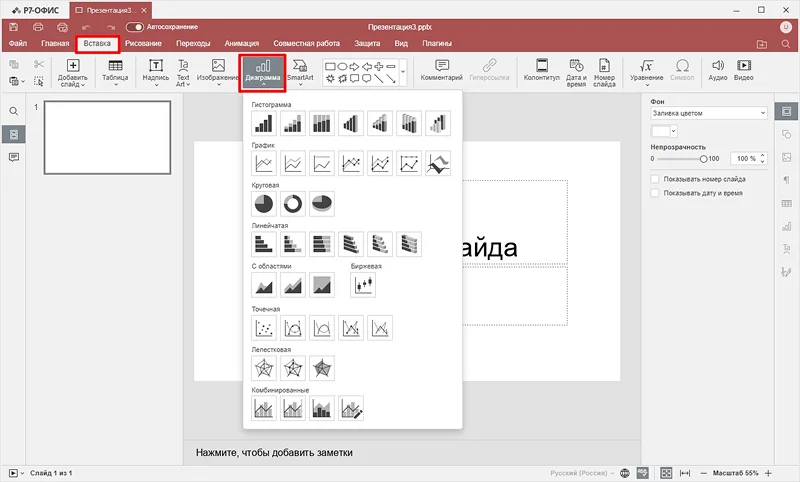This screenshot has height=482, width=800.
Task: Switch to Плагины tab
Action: click(437, 43)
